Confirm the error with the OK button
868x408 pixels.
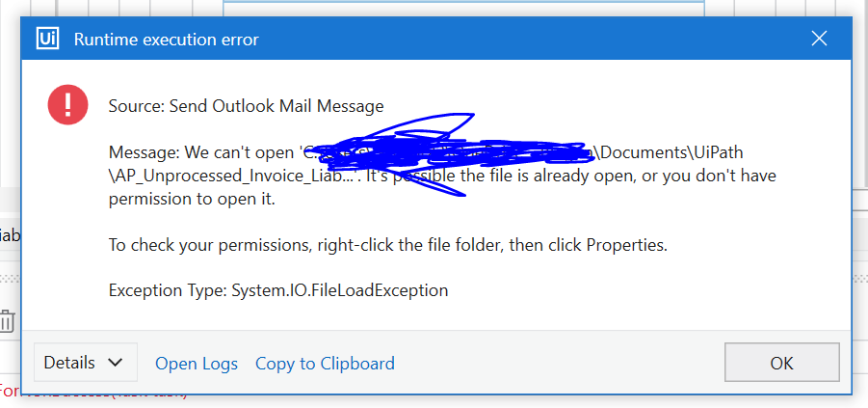(x=781, y=363)
